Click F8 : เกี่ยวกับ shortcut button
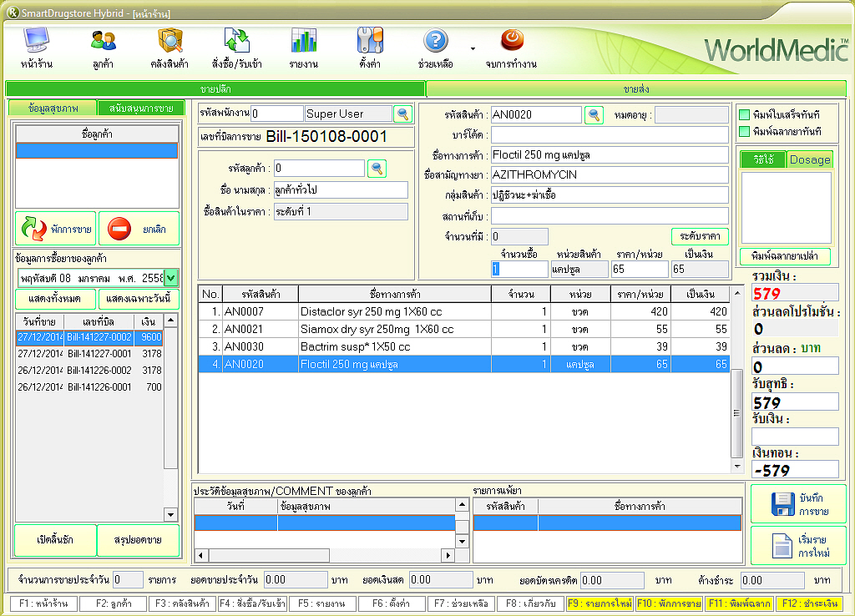855x616 pixels. coord(530,603)
